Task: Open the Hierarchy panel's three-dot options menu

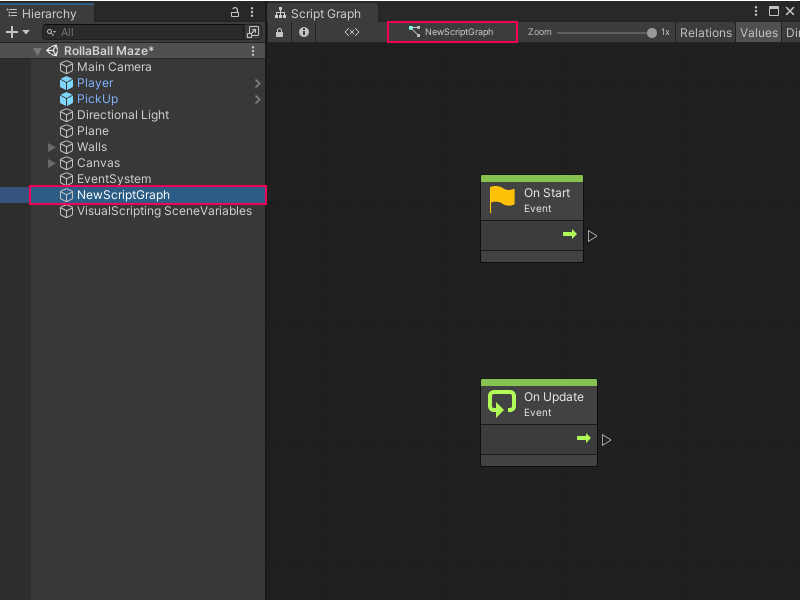Action: [x=252, y=10]
